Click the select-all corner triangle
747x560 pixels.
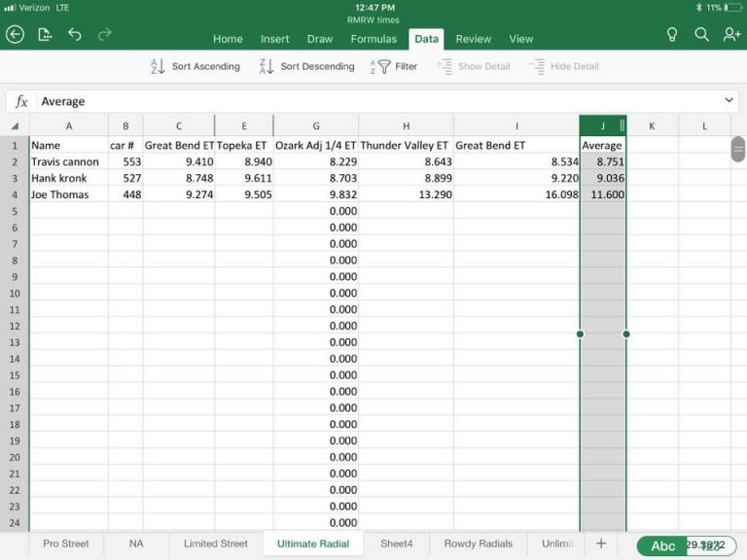tap(15, 125)
